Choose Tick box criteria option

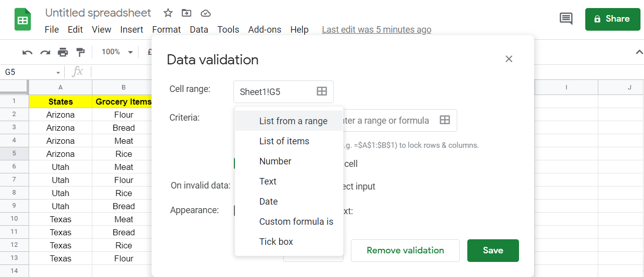coord(289,241)
